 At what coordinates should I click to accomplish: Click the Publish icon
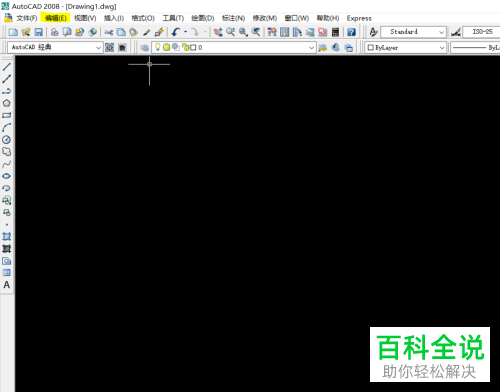point(80,32)
